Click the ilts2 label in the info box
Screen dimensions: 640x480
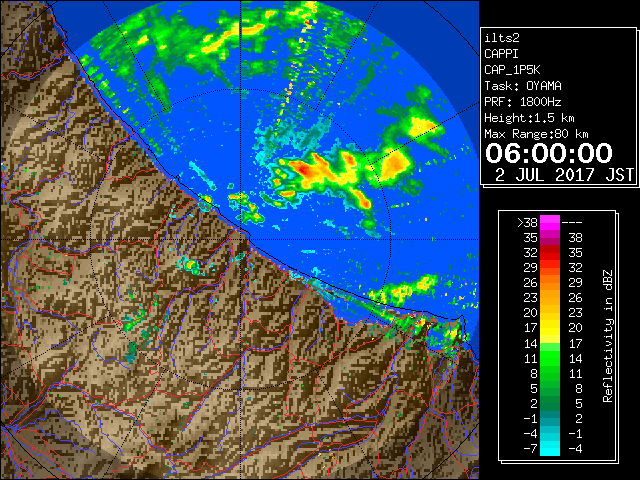(x=502, y=38)
